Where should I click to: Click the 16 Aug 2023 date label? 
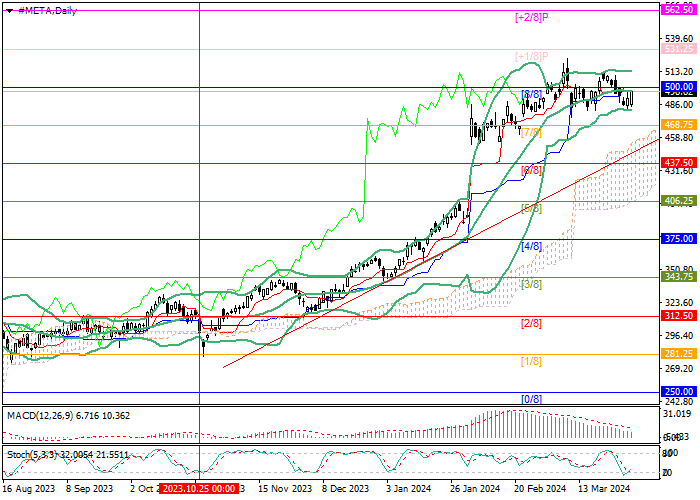29,489
